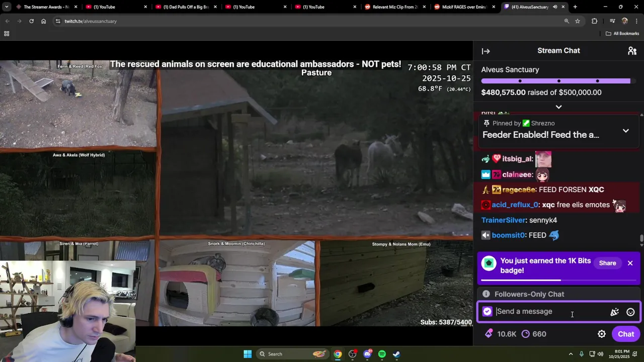The width and height of the screenshot is (644, 362).
Task: Mute the AlveusSanctuary tab audio
Action: [555, 7]
